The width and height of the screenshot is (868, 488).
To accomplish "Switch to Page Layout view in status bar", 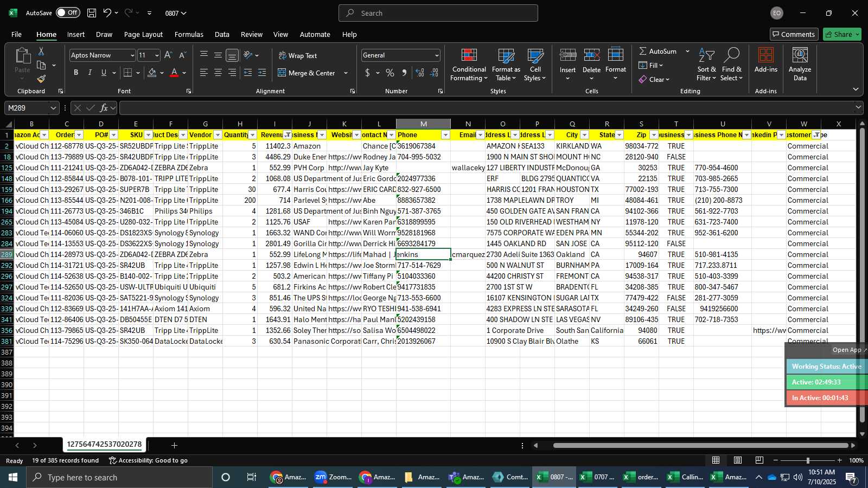I will [x=738, y=460].
